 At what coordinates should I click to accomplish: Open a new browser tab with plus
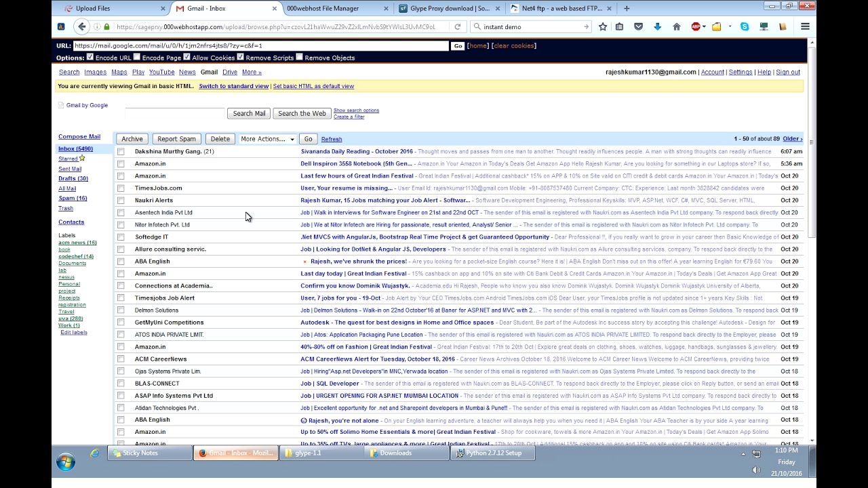[x=627, y=8]
